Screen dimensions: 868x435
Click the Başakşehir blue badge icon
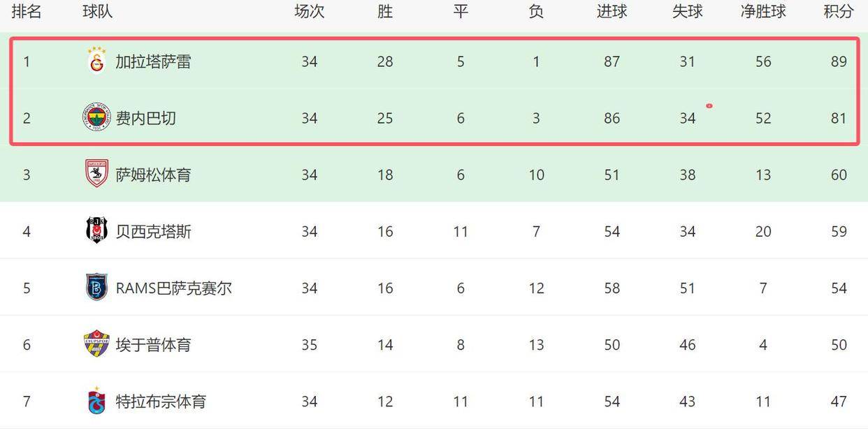point(96,287)
